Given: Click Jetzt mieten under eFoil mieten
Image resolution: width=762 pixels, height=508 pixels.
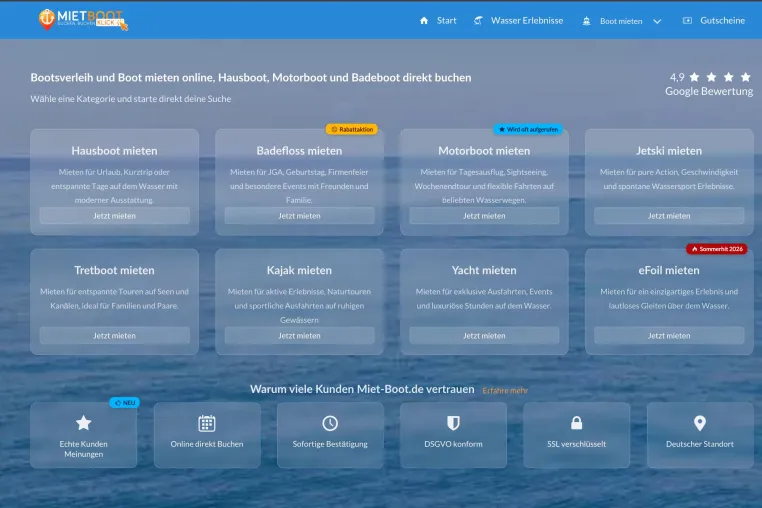Looking at the screenshot, I should tap(669, 335).
